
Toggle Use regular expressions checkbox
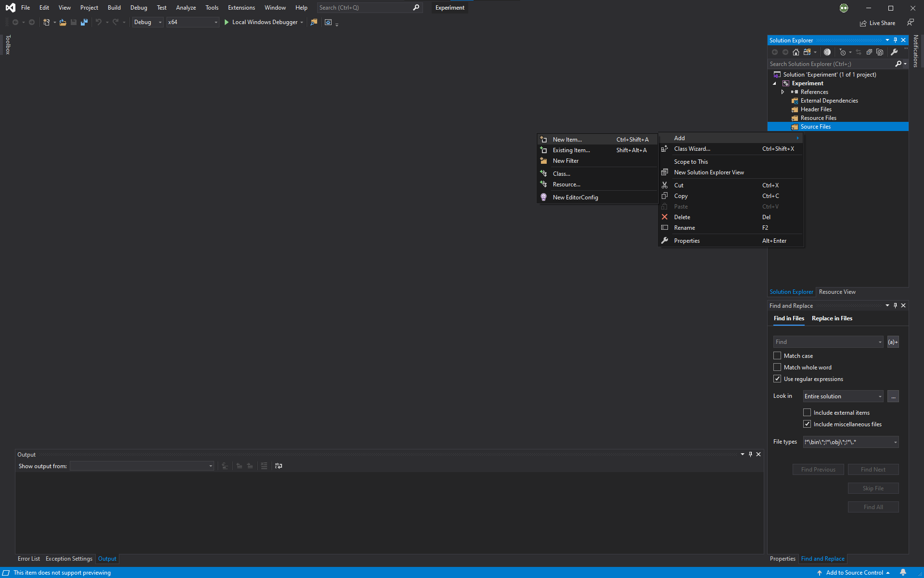[x=777, y=378]
